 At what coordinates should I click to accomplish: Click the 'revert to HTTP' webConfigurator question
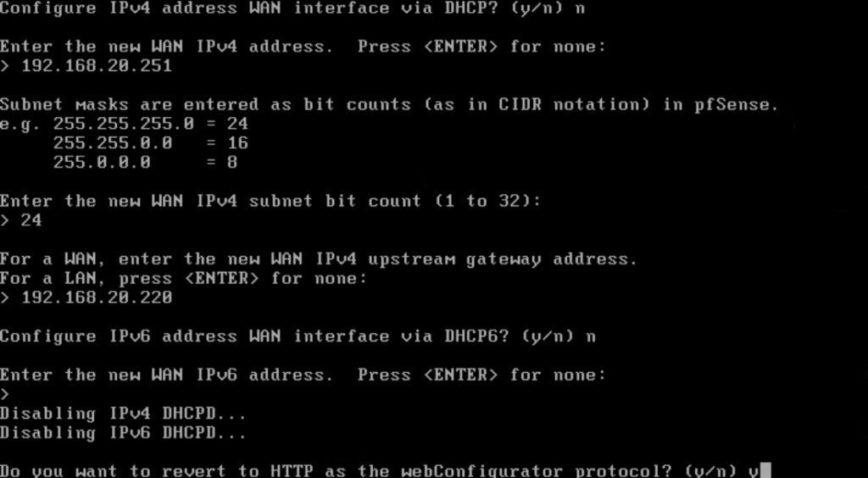pos(369,471)
